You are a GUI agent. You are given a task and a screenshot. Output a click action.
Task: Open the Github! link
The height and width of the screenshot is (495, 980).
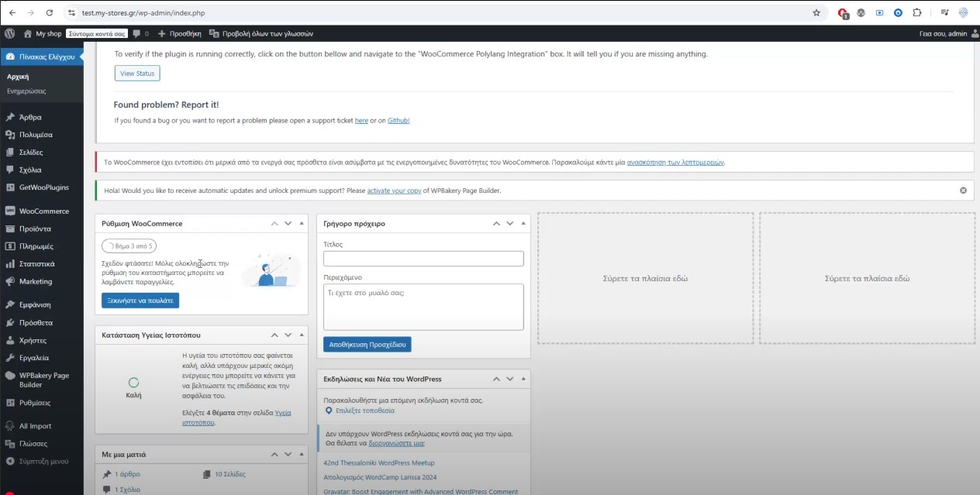399,121
